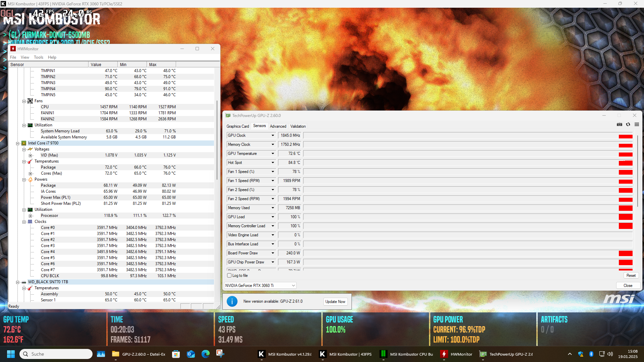Screen dimensions: 644x362
Task: Click the Update Now button
Action: tap(335, 302)
